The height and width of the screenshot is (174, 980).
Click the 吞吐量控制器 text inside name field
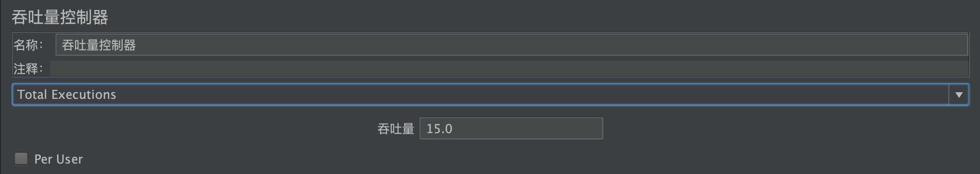pos(99,45)
